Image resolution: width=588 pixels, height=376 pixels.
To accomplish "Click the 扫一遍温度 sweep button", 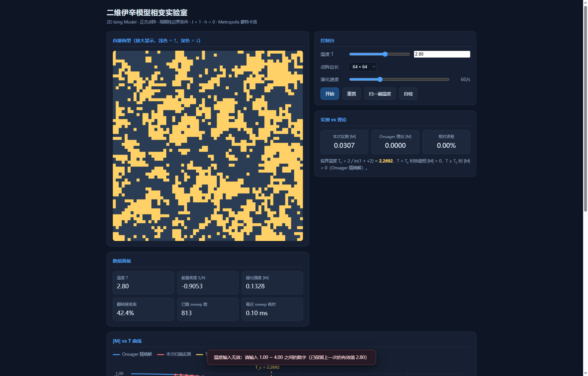I will point(380,94).
